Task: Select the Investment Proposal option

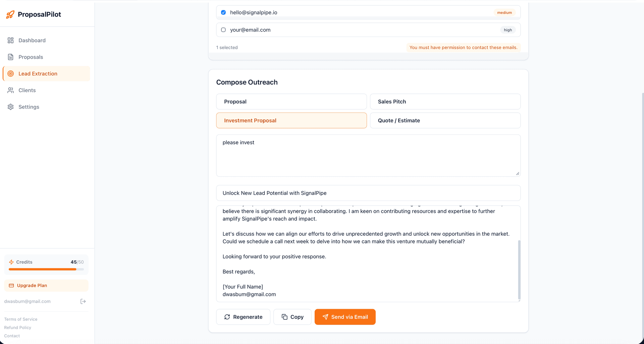Action: pos(291,120)
